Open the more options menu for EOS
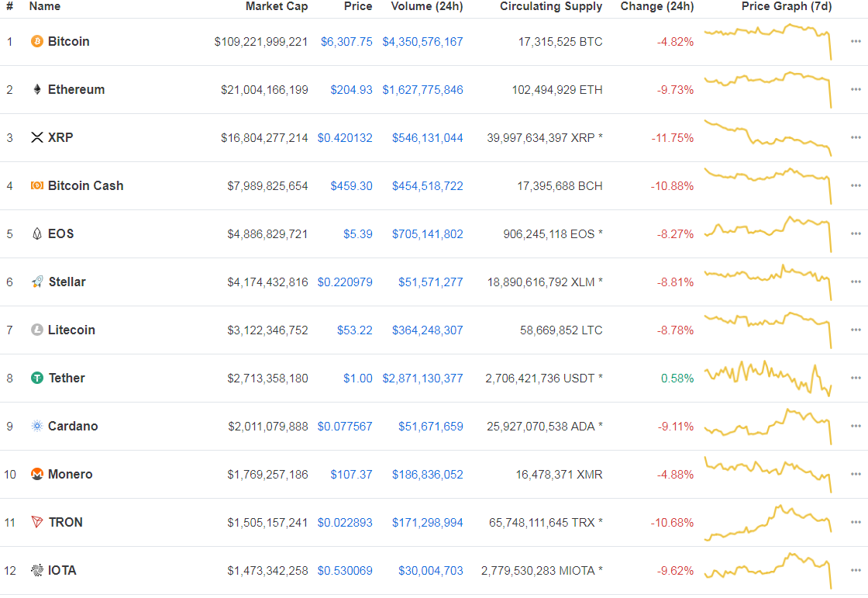This screenshot has width=868, height=598. pyautogui.click(x=856, y=234)
